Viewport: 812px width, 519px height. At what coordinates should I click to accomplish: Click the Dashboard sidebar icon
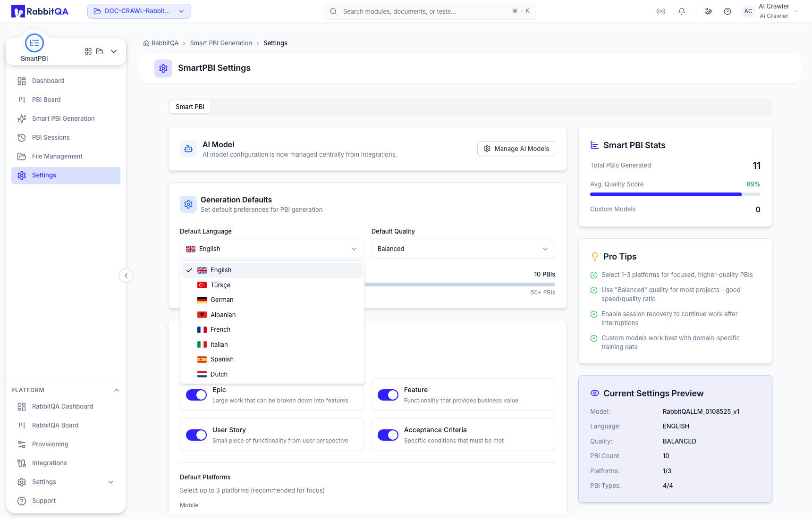[22, 81]
